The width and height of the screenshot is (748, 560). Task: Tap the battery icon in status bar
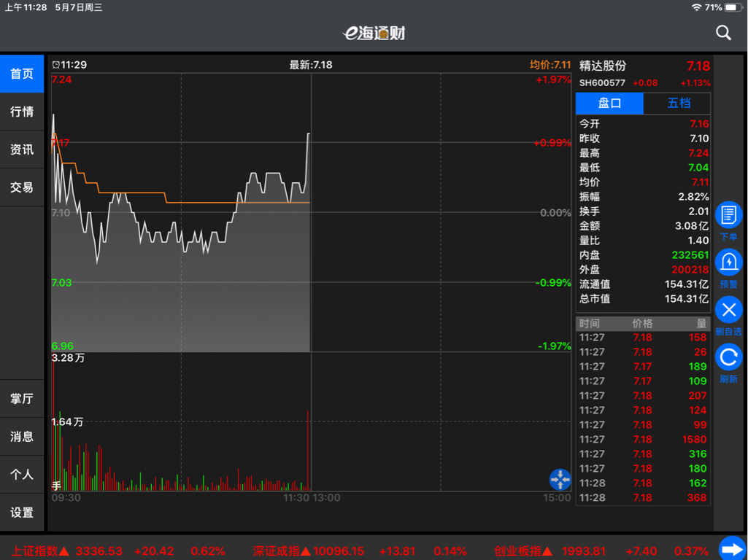pos(733,7)
